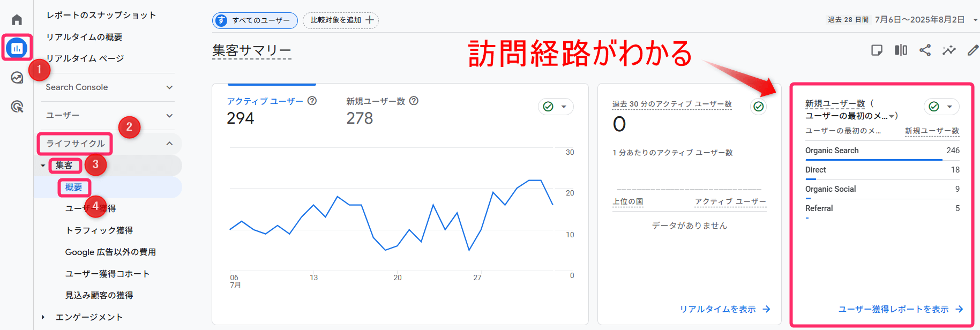Click help icon beside 新規ユーザー数
This screenshot has height=330, width=980.
pos(414,101)
